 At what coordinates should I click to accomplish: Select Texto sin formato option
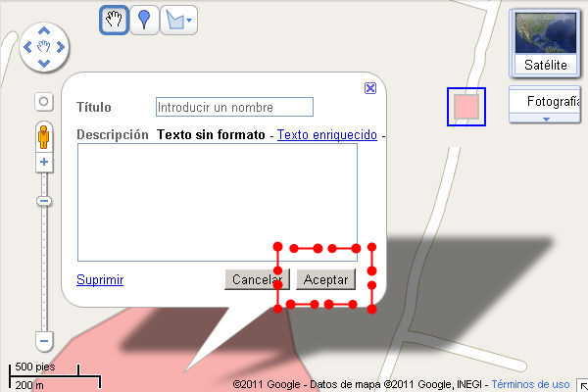click(x=211, y=134)
